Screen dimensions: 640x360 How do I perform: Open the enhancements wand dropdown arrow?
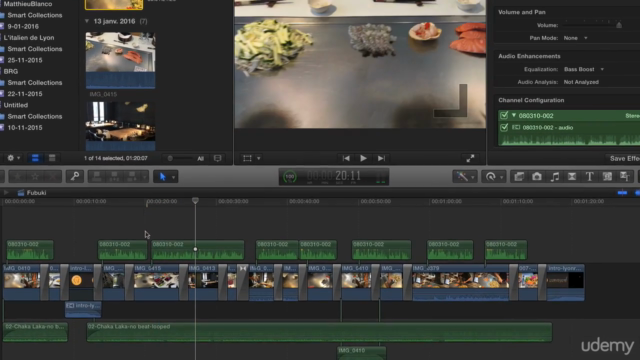point(473,177)
